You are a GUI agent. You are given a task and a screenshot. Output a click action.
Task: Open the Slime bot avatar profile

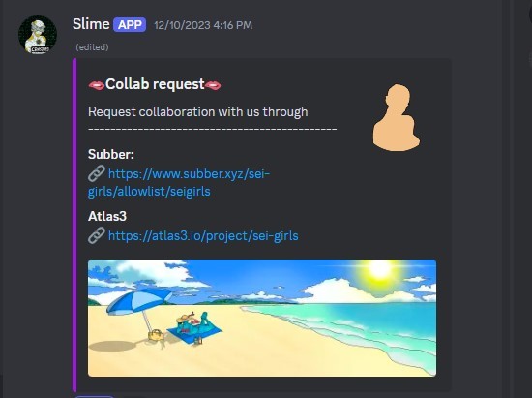coord(38,35)
